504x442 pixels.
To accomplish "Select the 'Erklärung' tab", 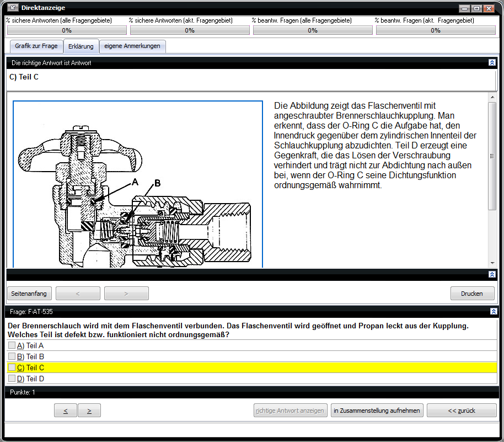I will click(81, 46).
